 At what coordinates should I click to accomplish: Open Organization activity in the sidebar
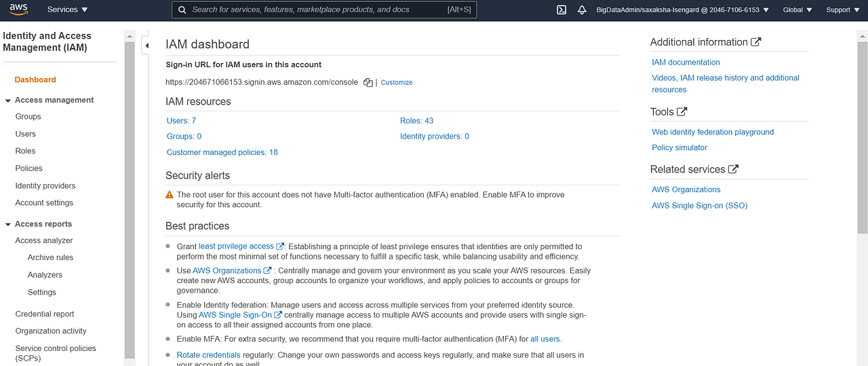pos(51,331)
